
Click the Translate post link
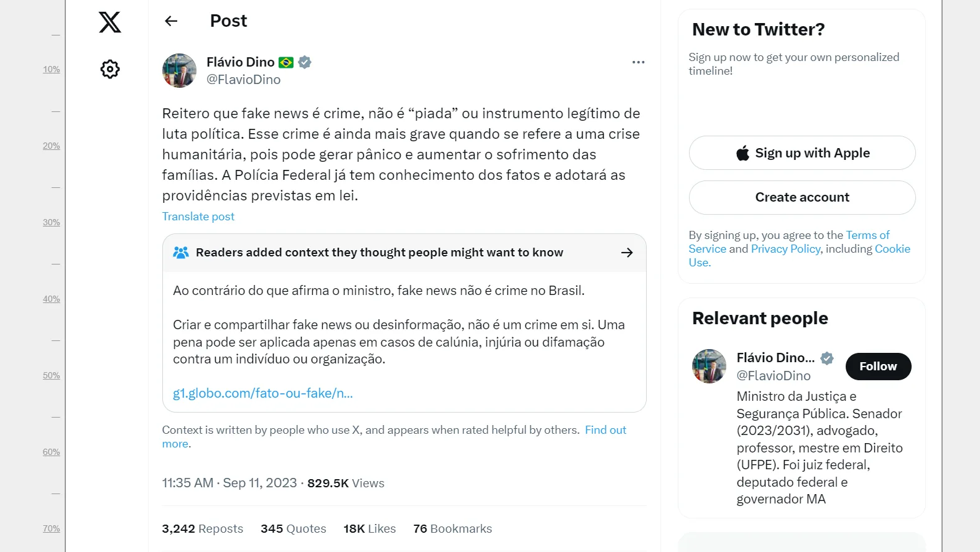click(x=198, y=217)
